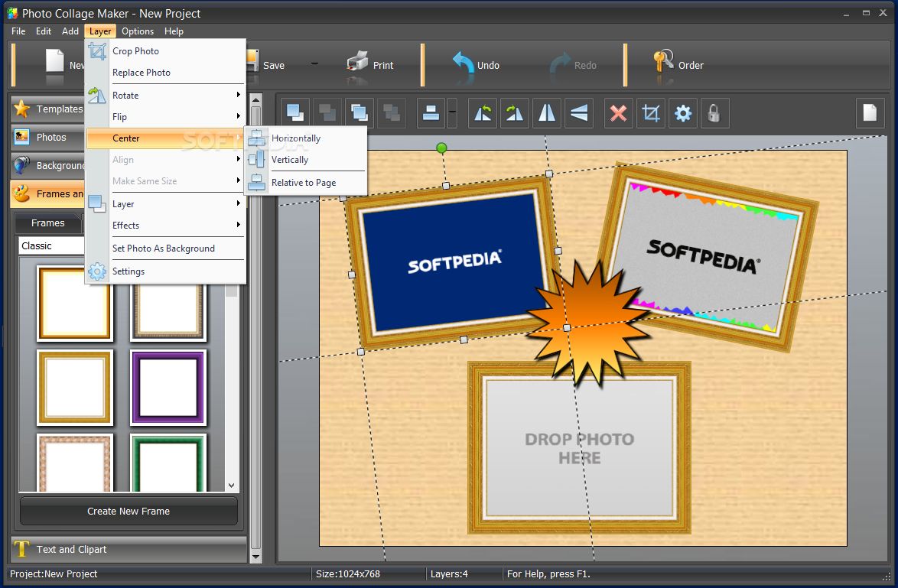
Task: Choose Replace Photo menu entry
Action: pos(165,72)
